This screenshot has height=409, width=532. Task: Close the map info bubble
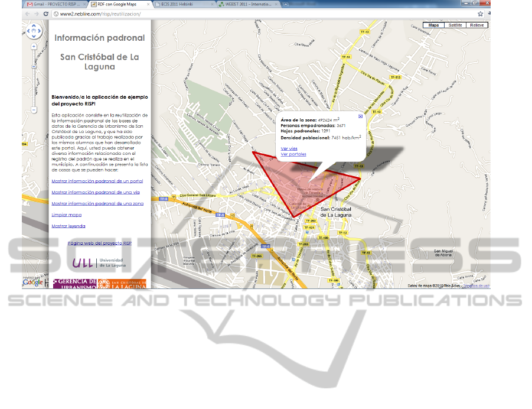click(x=360, y=116)
